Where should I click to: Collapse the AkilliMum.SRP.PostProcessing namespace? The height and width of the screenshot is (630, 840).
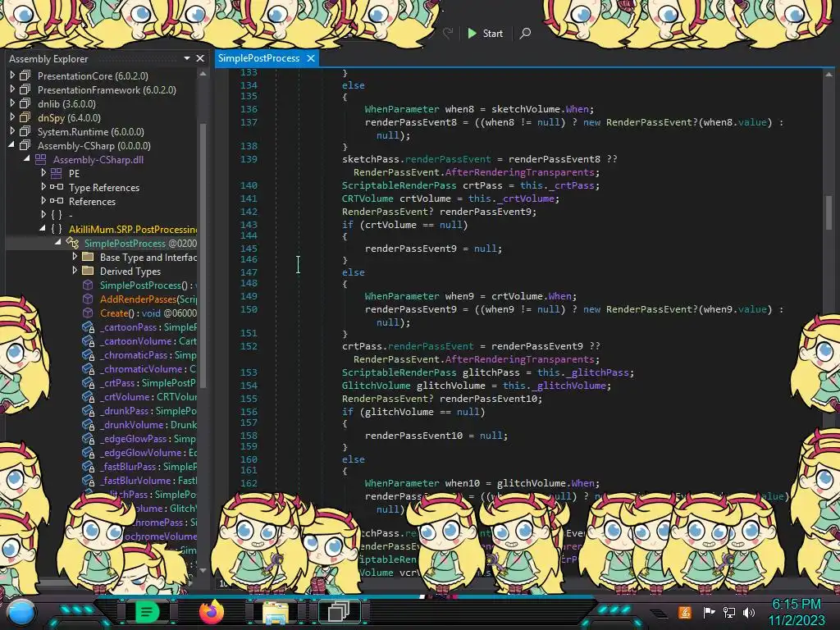pos(43,229)
